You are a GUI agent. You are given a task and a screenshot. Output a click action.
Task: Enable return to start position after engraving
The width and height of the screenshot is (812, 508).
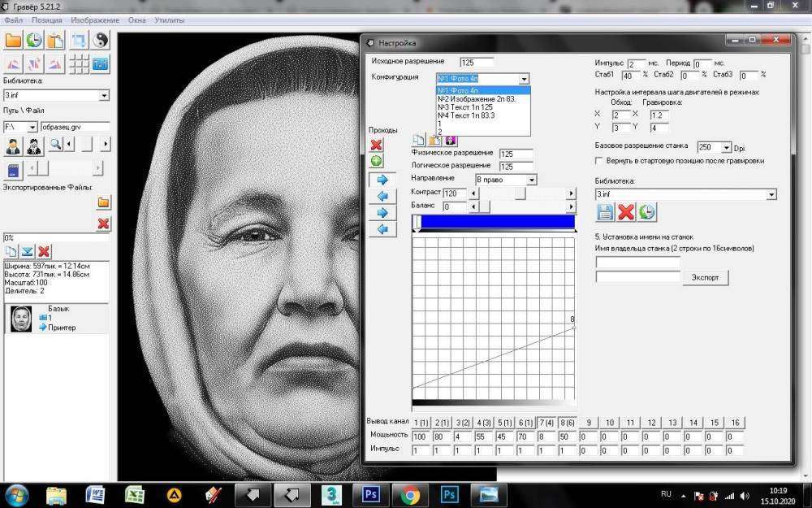[x=599, y=161]
